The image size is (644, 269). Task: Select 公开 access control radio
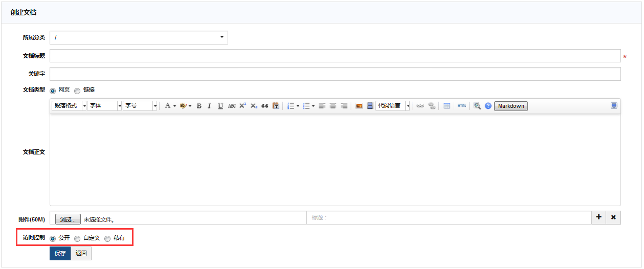click(x=53, y=238)
